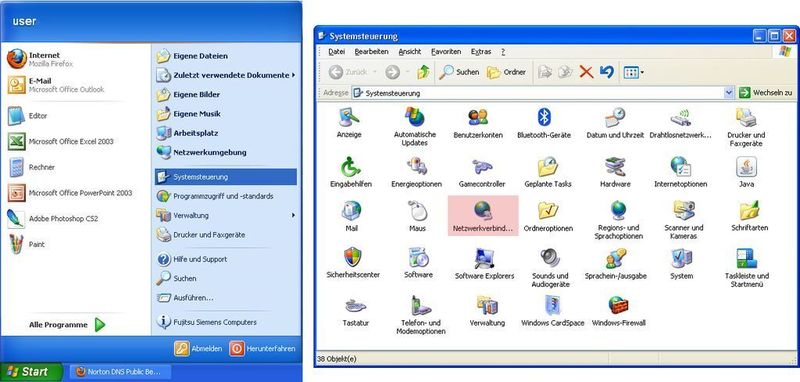800x382 pixels.
Task: Open Geplante Tasks icon
Action: click(x=548, y=172)
